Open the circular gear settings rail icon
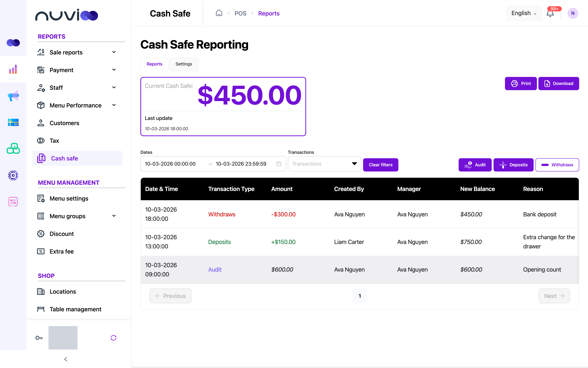Image resolution: width=588 pixels, height=368 pixels. [x=13, y=175]
